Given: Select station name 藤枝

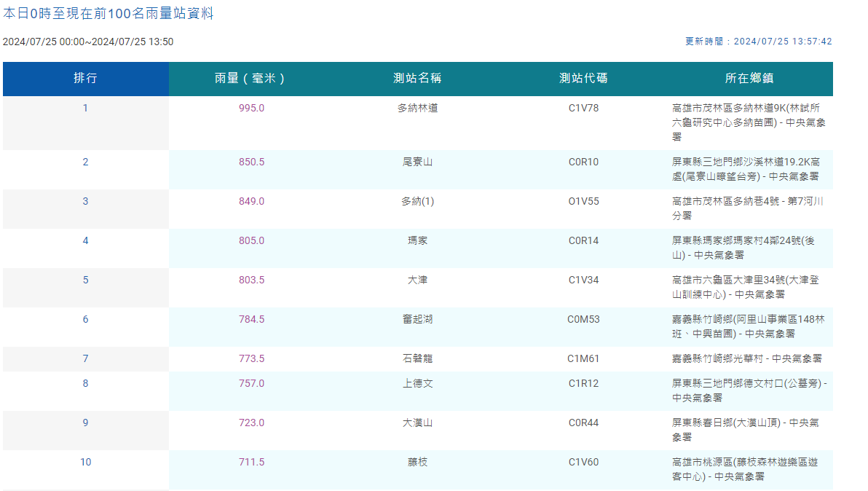Looking at the screenshot, I should [x=418, y=462].
